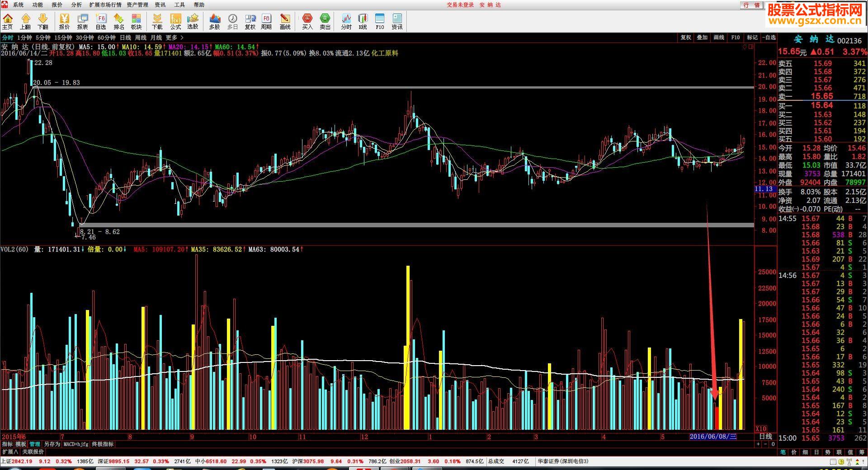Image resolution: width=868 pixels, height=470 pixels.
Task: Open the 系统 menu
Action: pyautogui.click(x=18, y=5)
